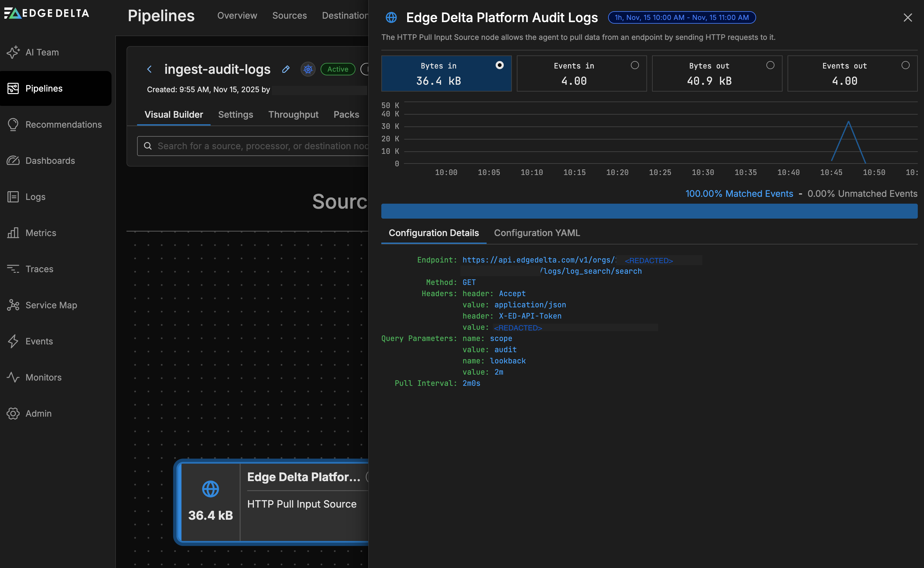The width and height of the screenshot is (924, 568).
Task: Open the time range selector
Action: point(681,17)
